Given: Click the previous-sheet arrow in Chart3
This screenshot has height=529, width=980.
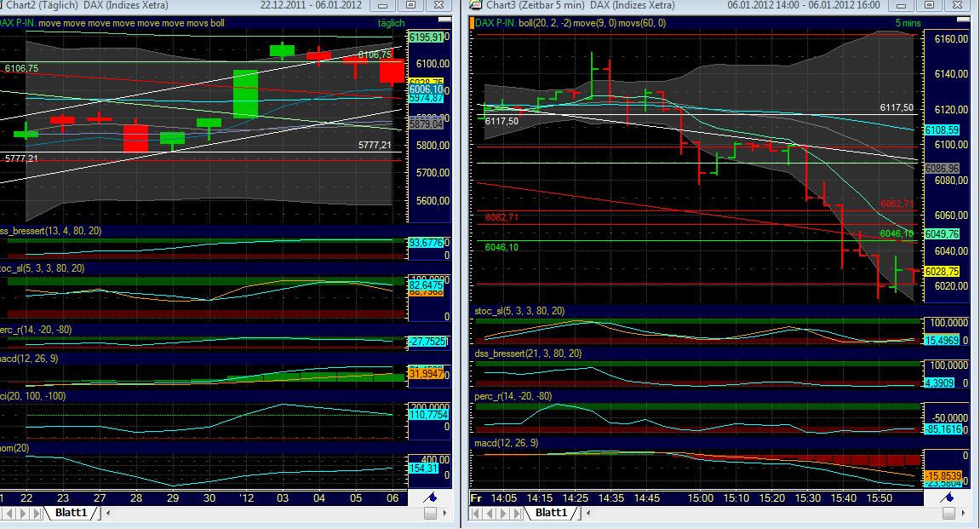Looking at the screenshot, I should tap(489, 513).
